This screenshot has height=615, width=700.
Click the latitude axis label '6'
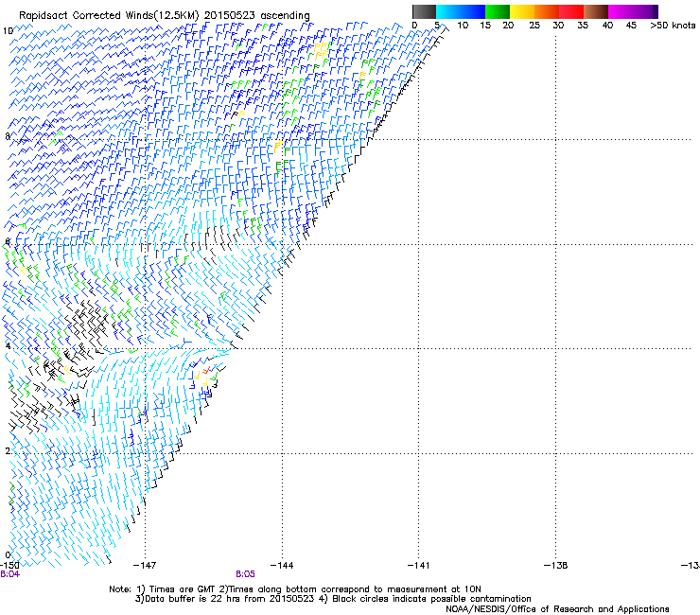coord(8,241)
